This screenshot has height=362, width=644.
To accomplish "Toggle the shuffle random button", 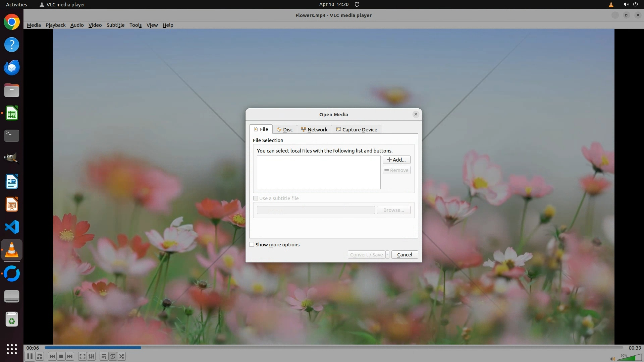I will tap(122, 356).
